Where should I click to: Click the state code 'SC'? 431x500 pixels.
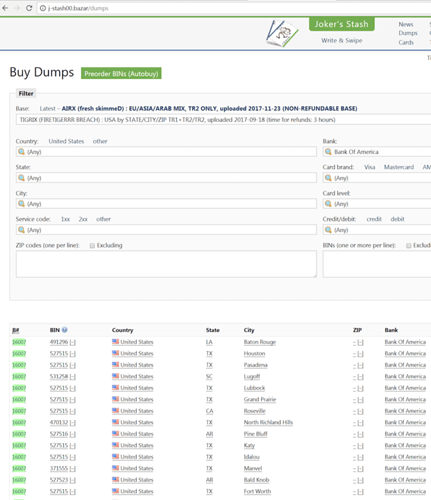(209, 376)
